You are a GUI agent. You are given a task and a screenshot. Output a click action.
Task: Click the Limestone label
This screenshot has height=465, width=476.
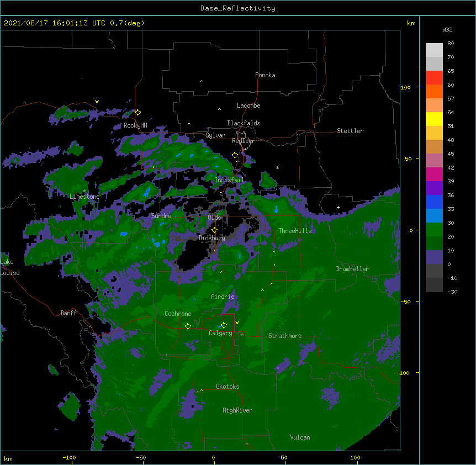(84, 197)
